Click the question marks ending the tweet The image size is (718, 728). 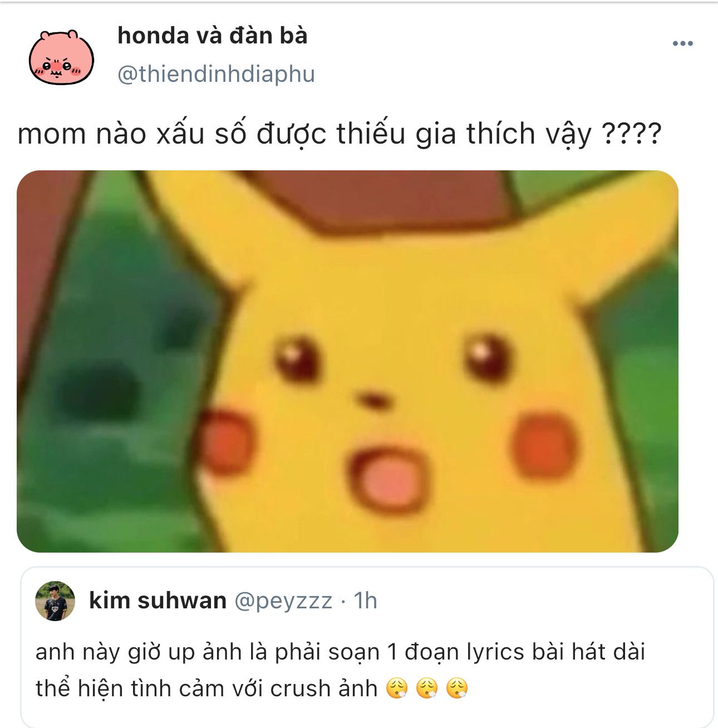(x=632, y=134)
